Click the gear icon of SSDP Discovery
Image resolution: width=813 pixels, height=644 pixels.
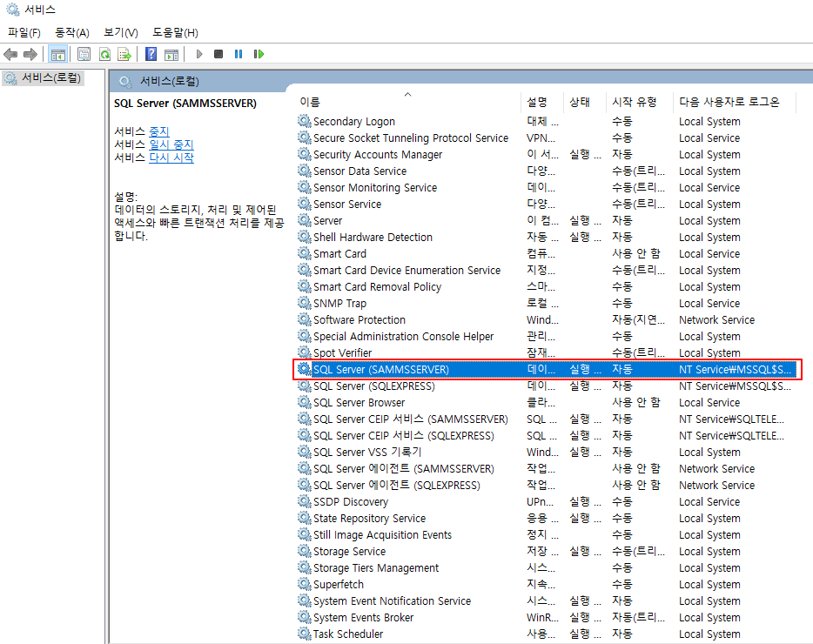[x=305, y=501]
